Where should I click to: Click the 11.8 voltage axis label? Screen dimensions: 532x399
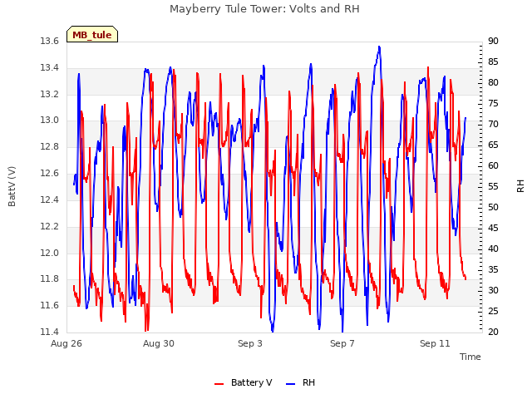[50, 279]
